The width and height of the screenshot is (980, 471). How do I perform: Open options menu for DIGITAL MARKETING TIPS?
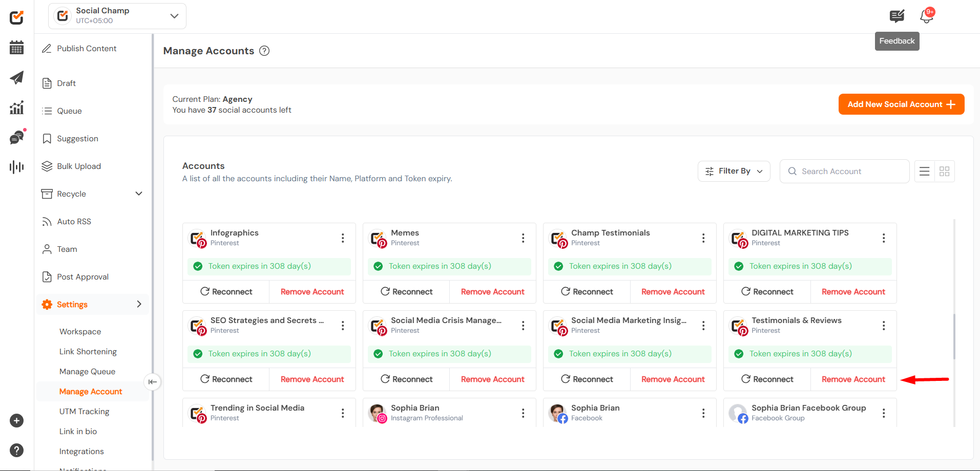[x=884, y=238]
